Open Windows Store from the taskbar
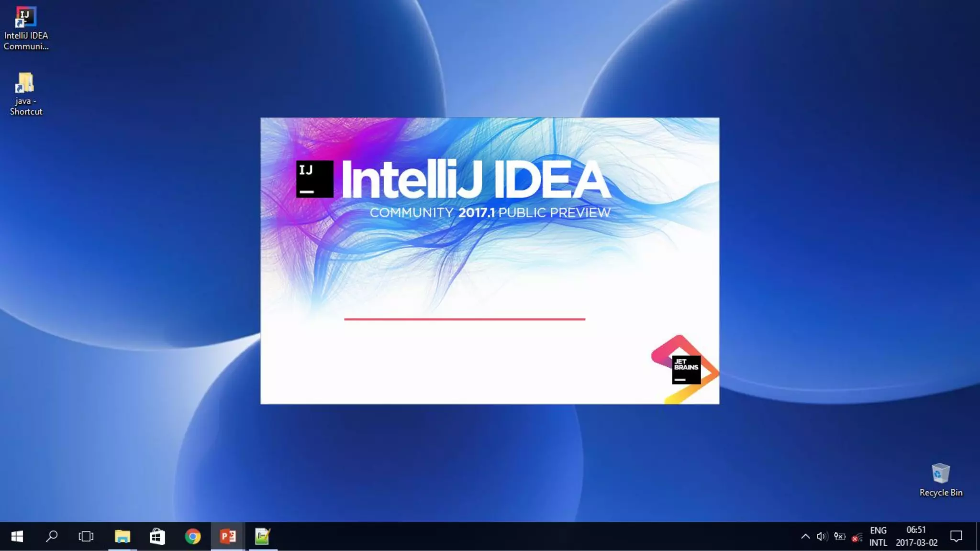Screen dimensions: 980x551 coord(157,537)
